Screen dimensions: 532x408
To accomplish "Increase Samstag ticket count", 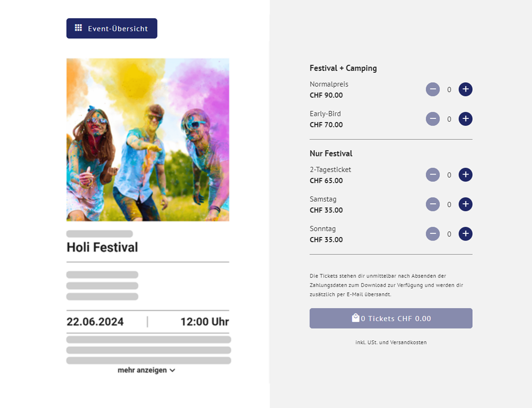I will pyautogui.click(x=465, y=204).
